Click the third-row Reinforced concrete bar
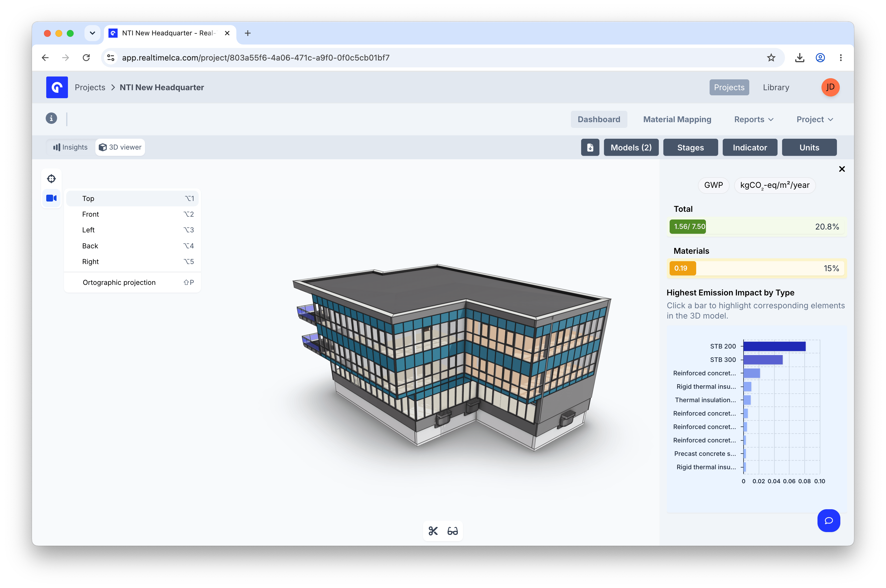The width and height of the screenshot is (886, 588). coord(752,373)
